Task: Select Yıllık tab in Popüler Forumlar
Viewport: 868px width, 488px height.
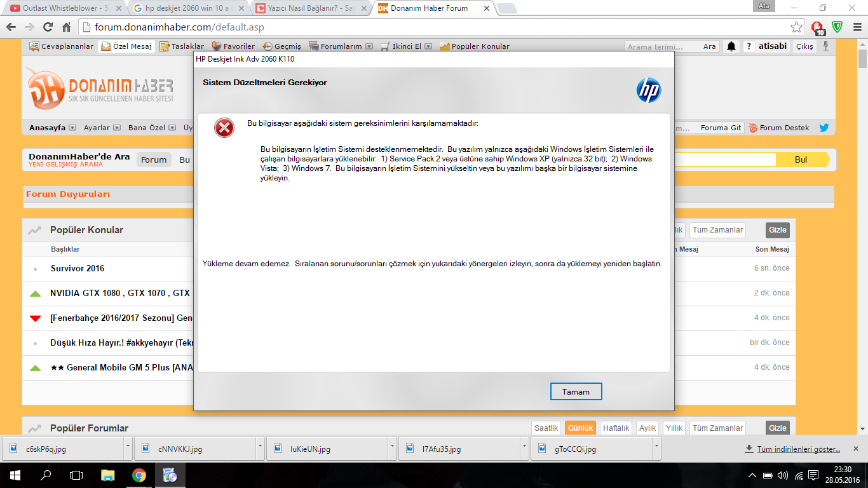Action: point(674,428)
